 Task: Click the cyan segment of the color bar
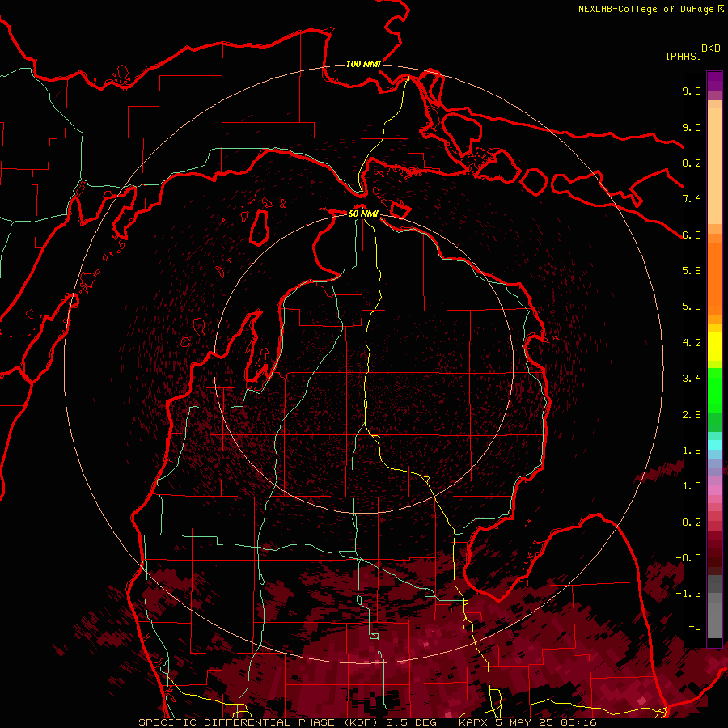pyautogui.click(x=714, y=445)
